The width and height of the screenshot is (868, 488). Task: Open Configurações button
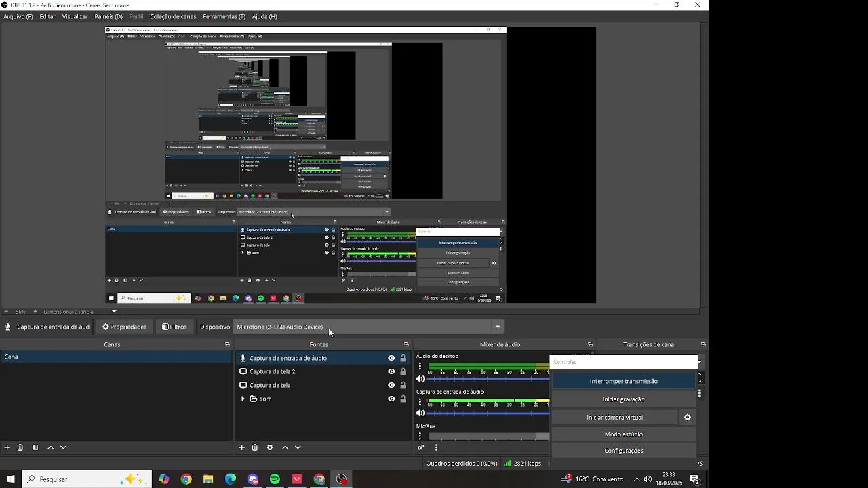tap(624, 451)
